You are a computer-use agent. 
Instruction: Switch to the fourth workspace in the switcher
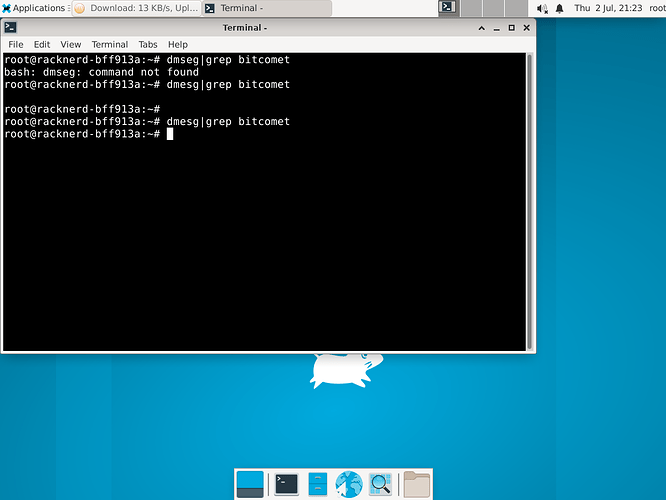[x=516, y=8]
